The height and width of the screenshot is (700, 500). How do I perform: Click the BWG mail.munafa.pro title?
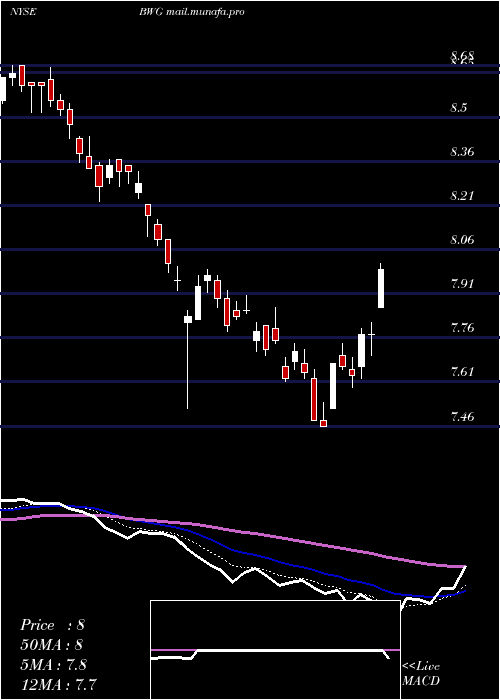(x=192, y=12)
